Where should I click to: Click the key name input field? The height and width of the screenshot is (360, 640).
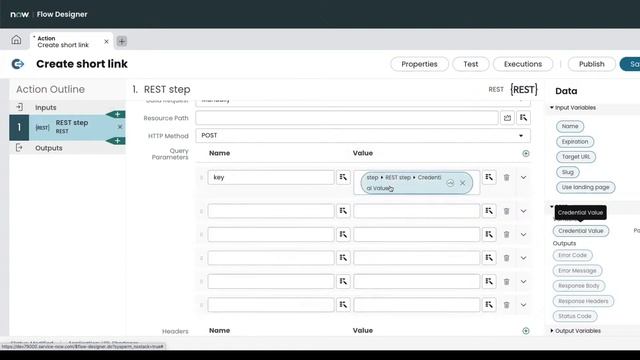[x=271, y=177]
